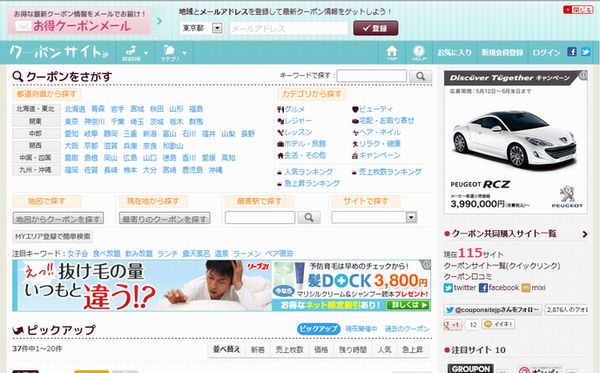This screenshot has height=373, width=600.
Task: Open the 沖縄 prefecture link
Action: [215, 170]
